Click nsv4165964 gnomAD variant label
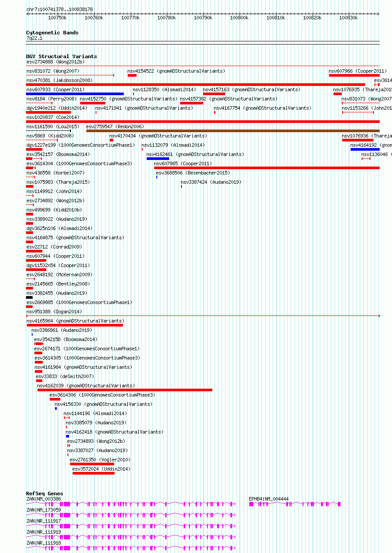392x553 pixels. click(x=75, y=321)
